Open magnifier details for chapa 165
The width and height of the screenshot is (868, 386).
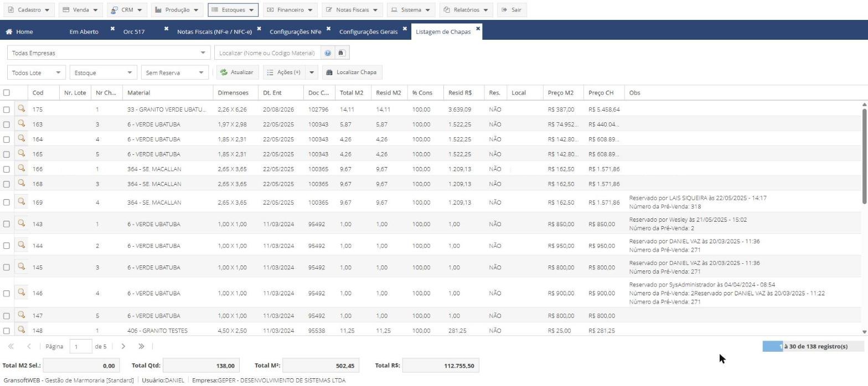pyautogui.click(x=21, y=154)
